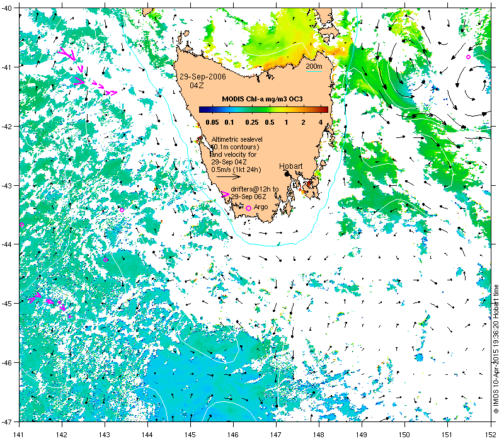
Task: Click the '141' longitude axis label
Action: [x=19, y=435]
